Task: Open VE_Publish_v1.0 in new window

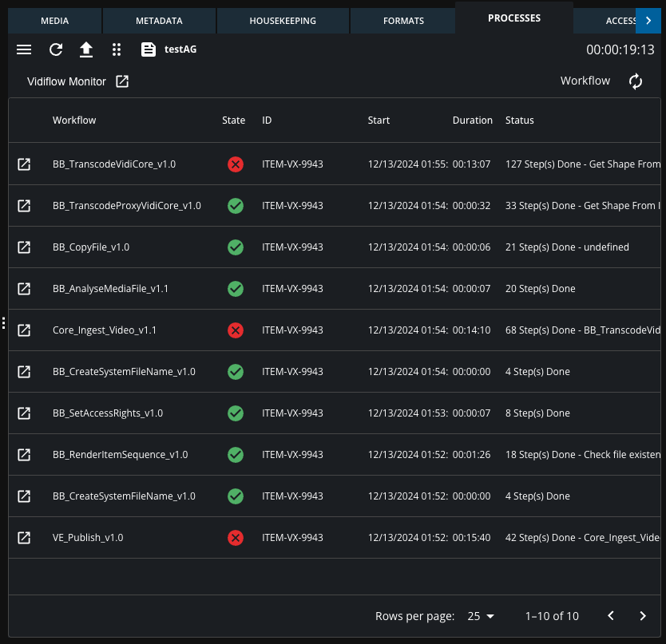Action: pos(24,537)
